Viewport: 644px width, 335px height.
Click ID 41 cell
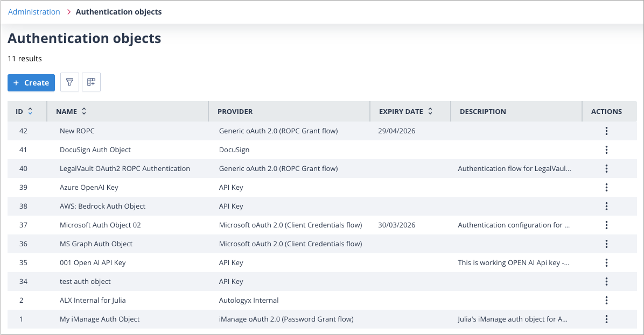coord(23,149)
